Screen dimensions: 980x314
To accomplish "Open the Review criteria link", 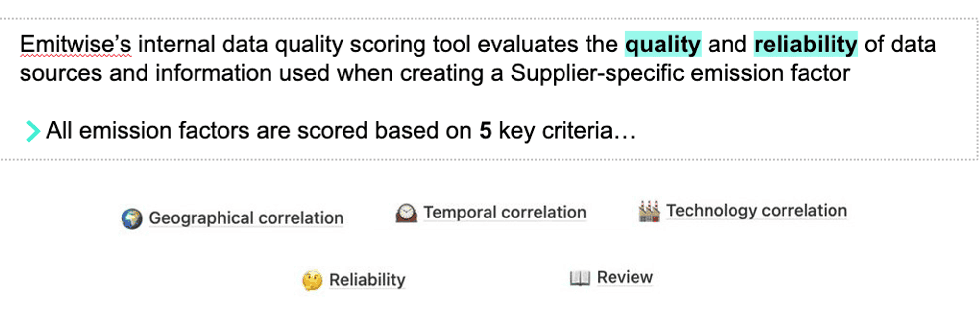I will pyautogui.click(x=625, y=277).
